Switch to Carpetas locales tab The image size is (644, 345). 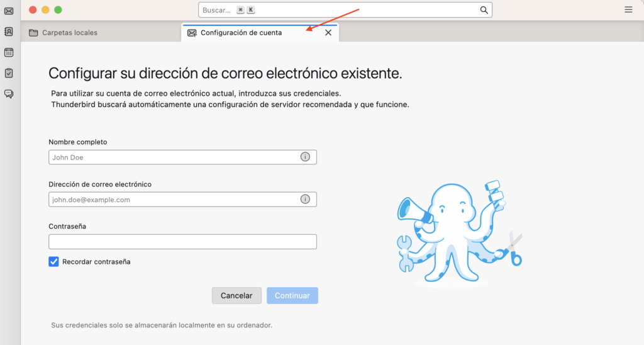pos(101,33)
